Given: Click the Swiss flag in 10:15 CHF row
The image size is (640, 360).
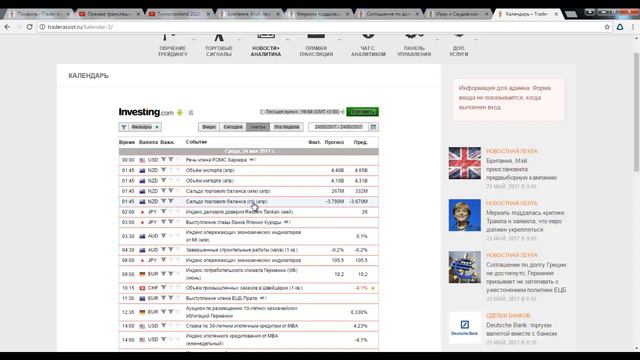Looking at the screenshot, I should 142,288.
